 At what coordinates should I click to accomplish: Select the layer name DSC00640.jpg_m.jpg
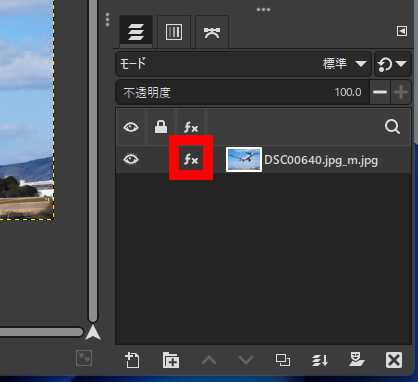321,160
